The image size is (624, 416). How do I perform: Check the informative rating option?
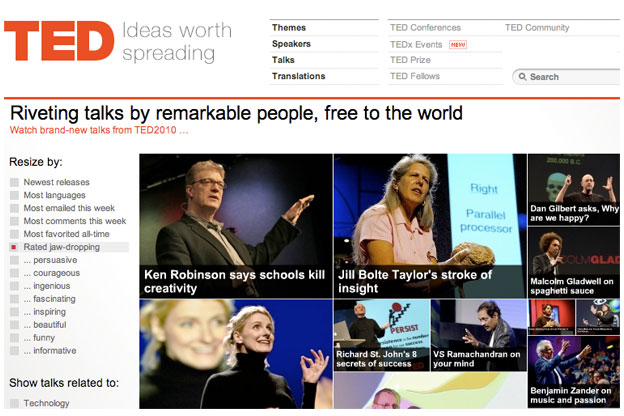[x=14, y=351]
